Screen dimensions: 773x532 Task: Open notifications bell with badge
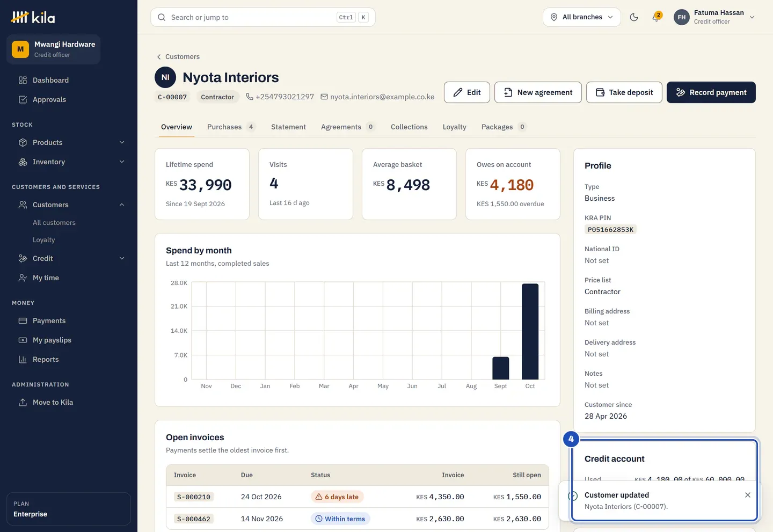pyautogui.click(x=656, y=17)
